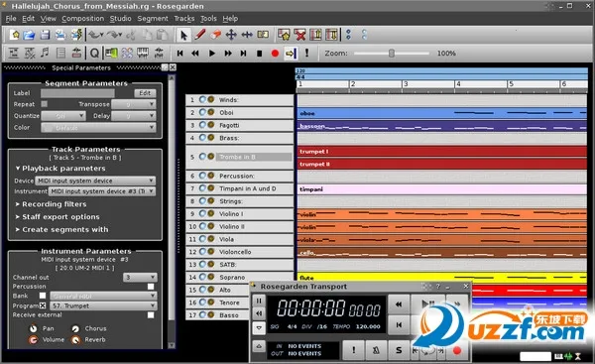595x364 pixels.
Task: Open a composition file
Action: (x=29, y=35)
